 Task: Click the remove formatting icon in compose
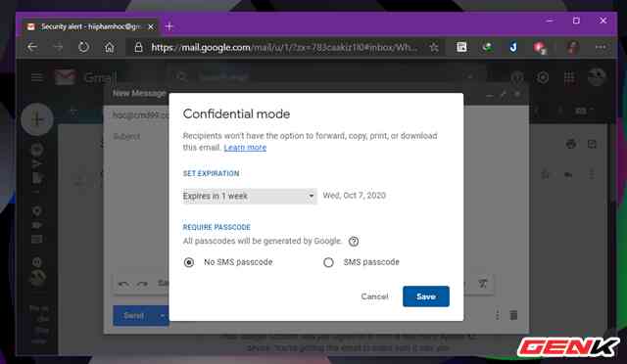pos(483,284)
